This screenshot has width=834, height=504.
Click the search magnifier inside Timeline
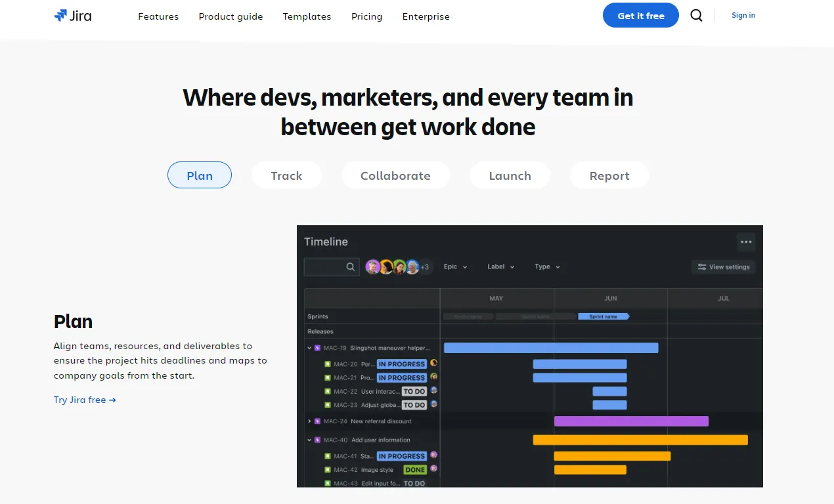351,266
